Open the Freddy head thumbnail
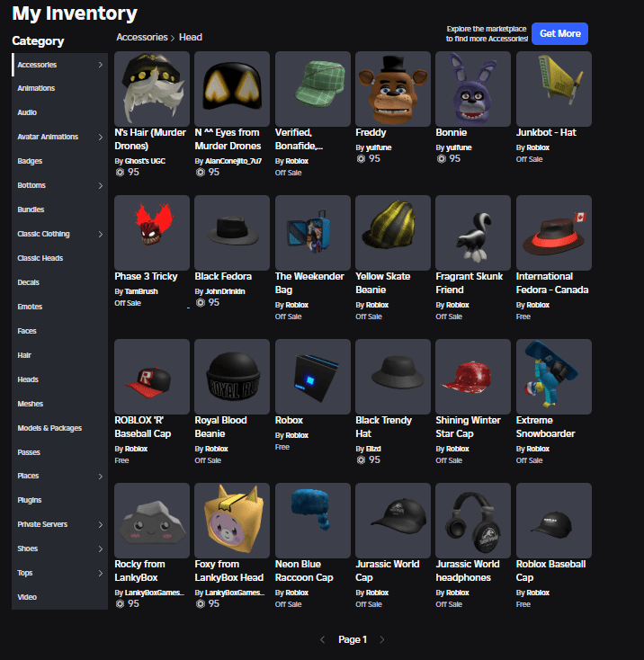This screenshot has width=644, height=660. pos(393,89)
